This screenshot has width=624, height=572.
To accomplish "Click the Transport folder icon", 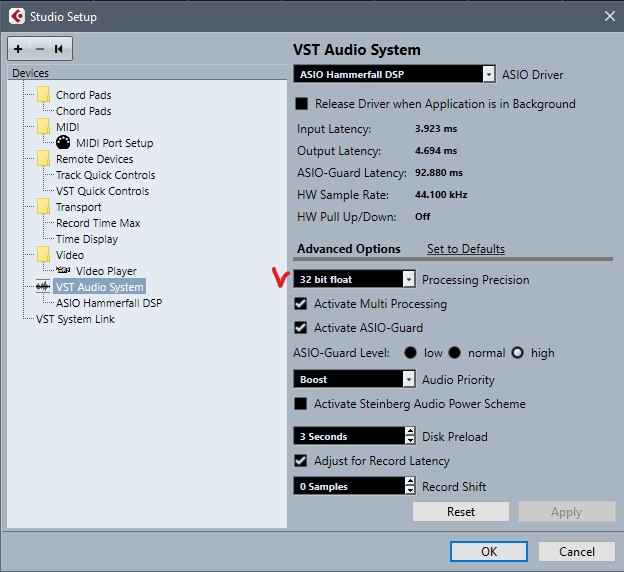I will pyautogui.click(x=43, y=207).
